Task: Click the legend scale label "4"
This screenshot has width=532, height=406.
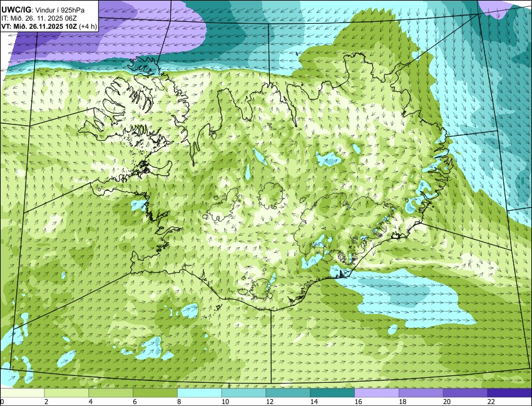Action: (91, 402)
